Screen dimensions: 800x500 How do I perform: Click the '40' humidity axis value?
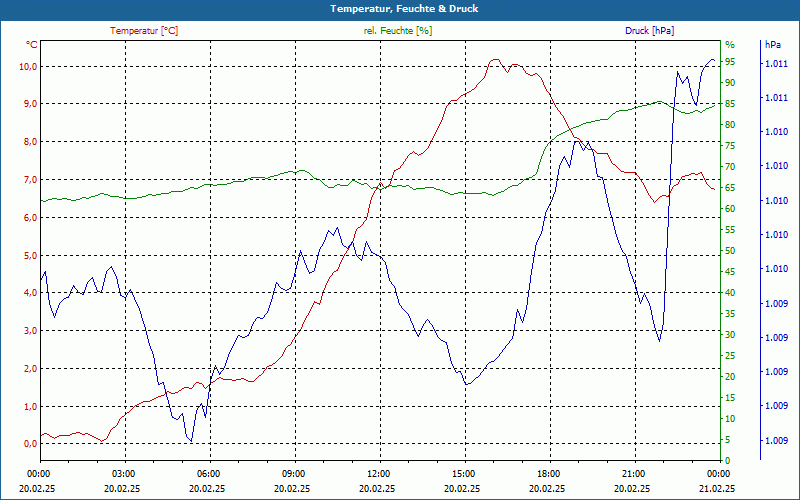click(x=730, y=292)
